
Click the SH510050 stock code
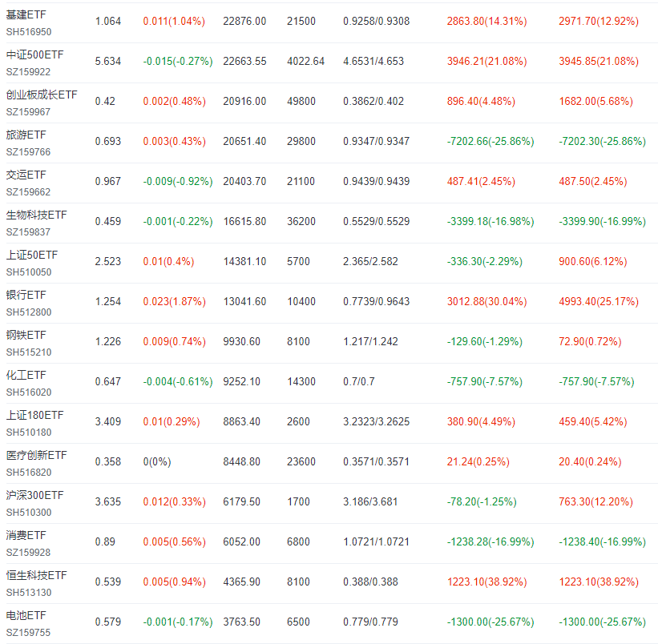coord(29,272)
